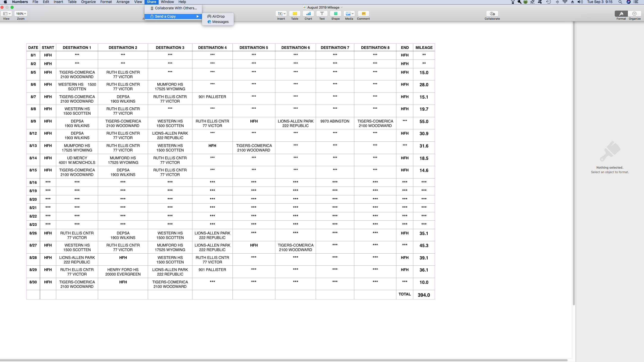Viewport: 644px width, 362px height.
Task: Add a Text box from toolbar
Action: (322, 14)
